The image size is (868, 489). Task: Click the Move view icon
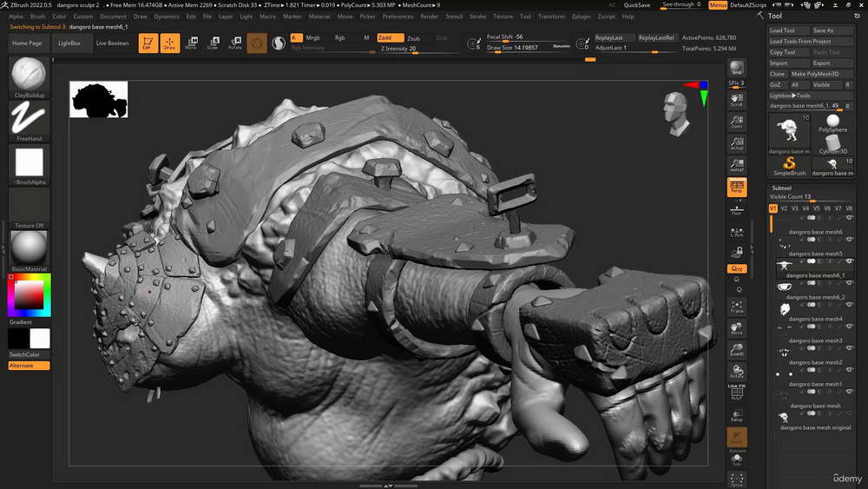click(737, 328)
